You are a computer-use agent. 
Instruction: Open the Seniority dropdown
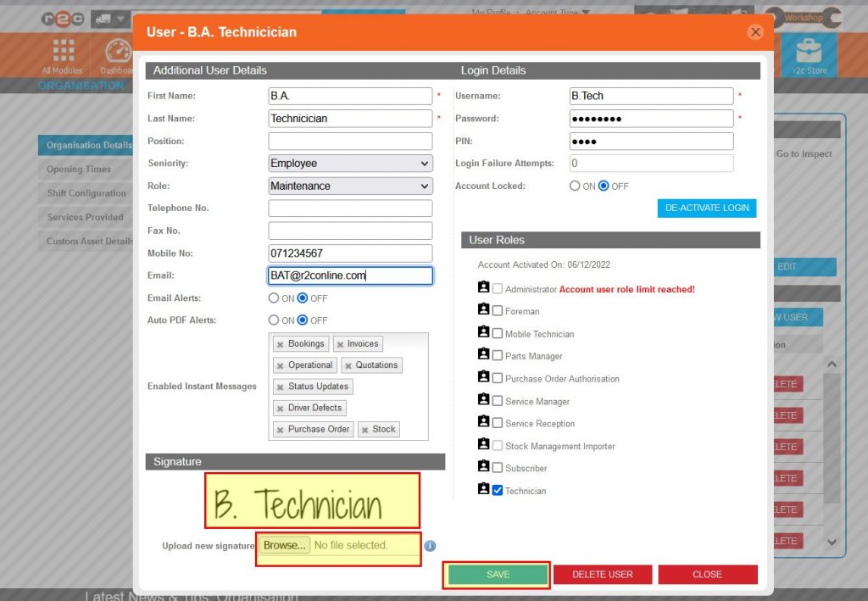tap(349, 162)
